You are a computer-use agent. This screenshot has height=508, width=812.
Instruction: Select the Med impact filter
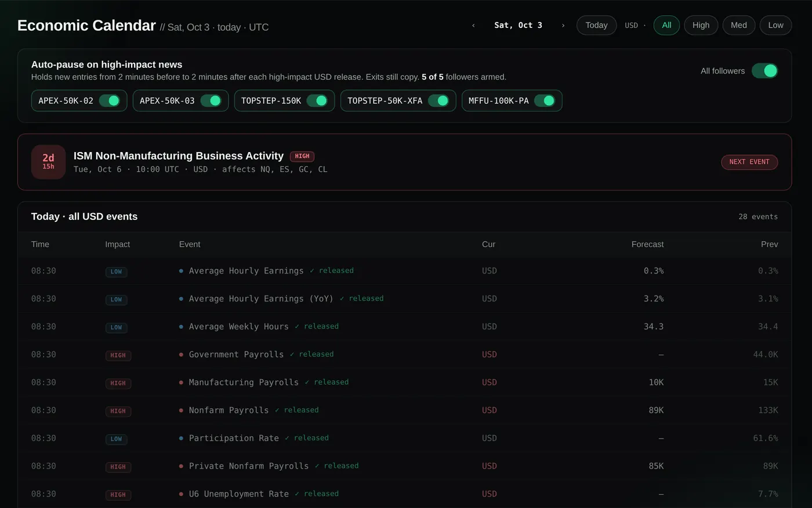pos(739,26)
